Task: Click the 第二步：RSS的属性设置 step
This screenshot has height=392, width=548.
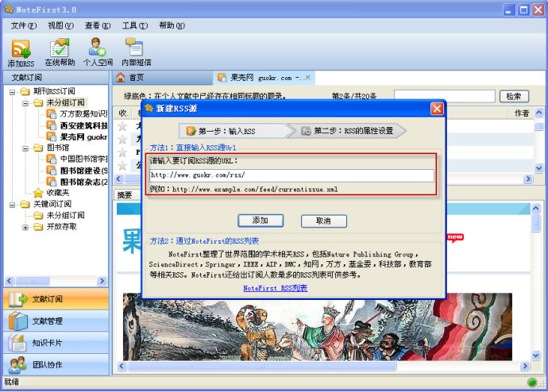Action: click(x=347, y=131)
